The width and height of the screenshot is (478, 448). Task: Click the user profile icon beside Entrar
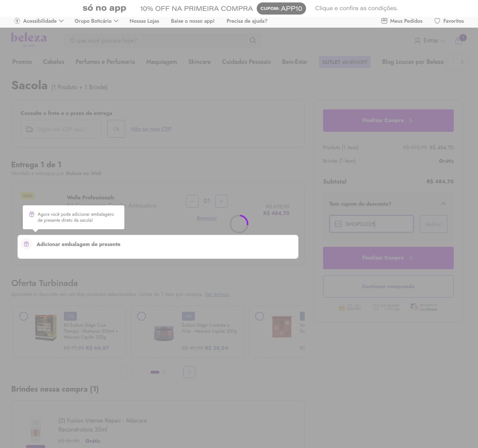pos(418,41)
